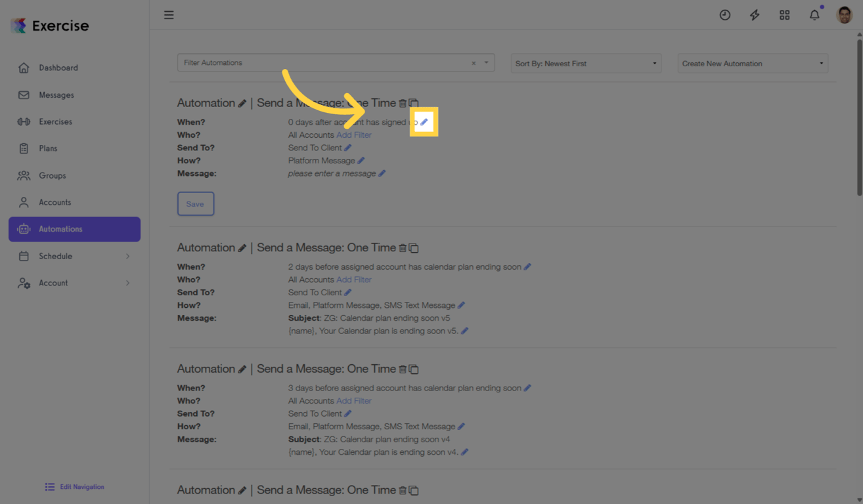Select 'ZG: Calendar plan ending soon v4' subject text
The image size is (863, 504).
[387, 440]
